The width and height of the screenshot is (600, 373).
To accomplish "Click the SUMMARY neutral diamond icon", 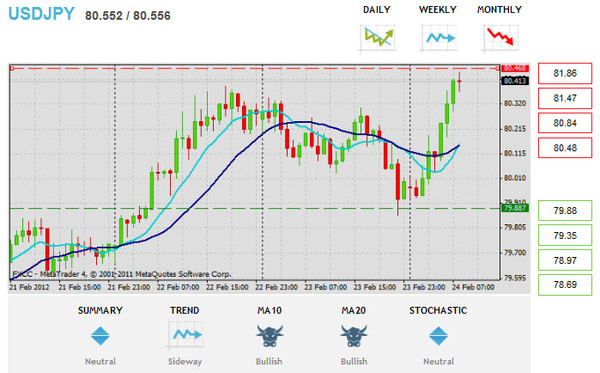I will click(100, 336).
